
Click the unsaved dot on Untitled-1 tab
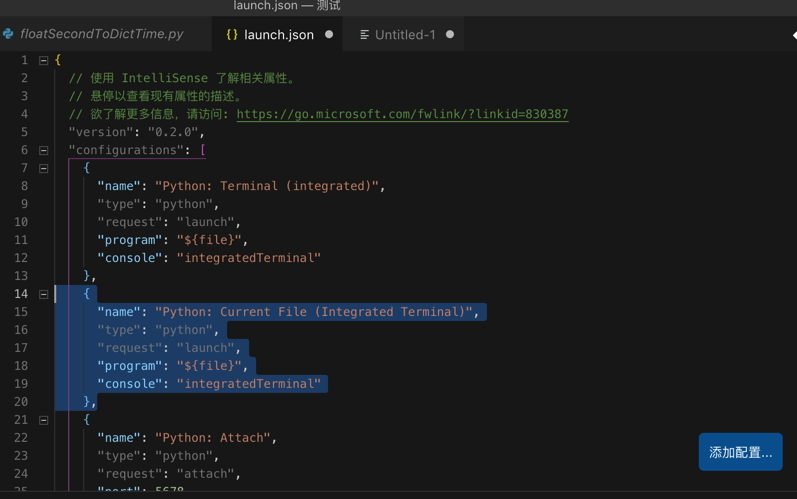(x=450, y=34)
